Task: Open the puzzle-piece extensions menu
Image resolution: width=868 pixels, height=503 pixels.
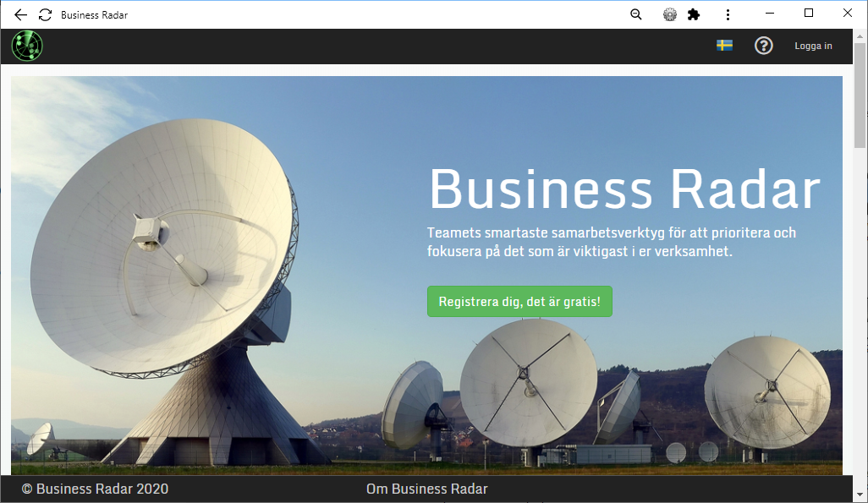Action: pyautogui.click(x=694, y=15)
